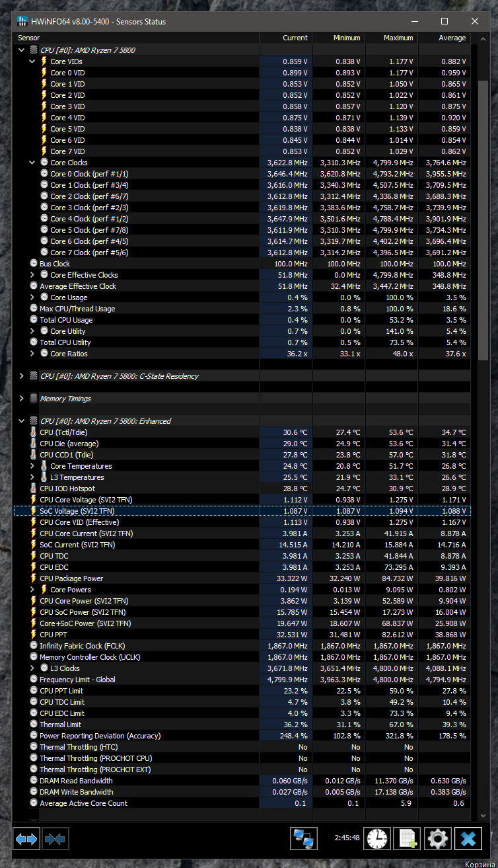
Task: Select the CPU EDC Limit row
Action: [x=242, y=713]
